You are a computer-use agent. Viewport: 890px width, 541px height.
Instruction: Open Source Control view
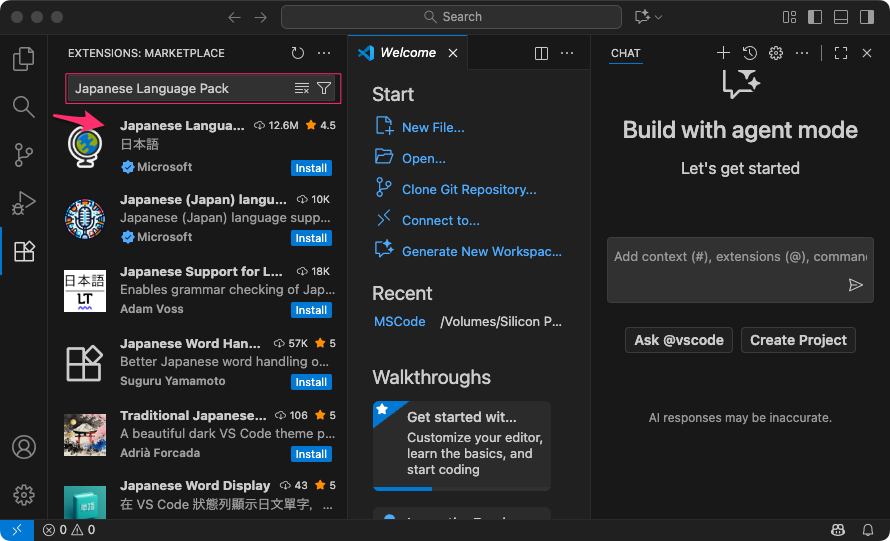24,155
